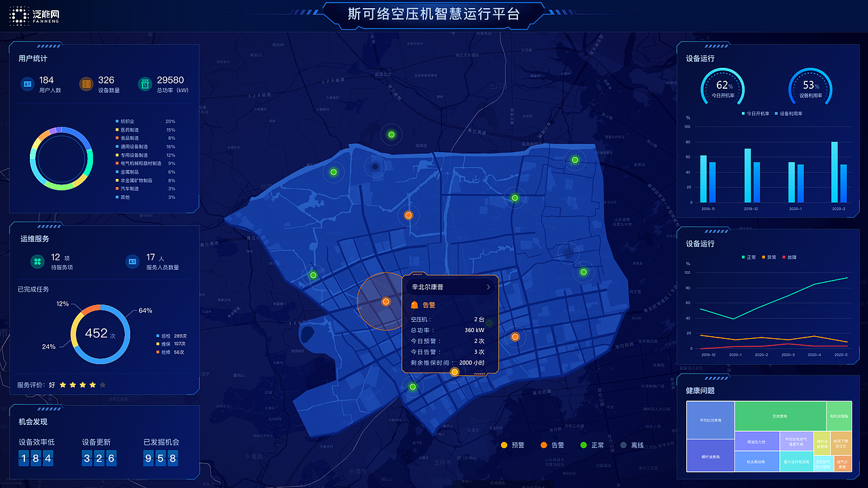Image resolution: width=868 pixels, height=488 pixels.
Task: Click the green marker at the map's east edge
Action: pos(583,272)
